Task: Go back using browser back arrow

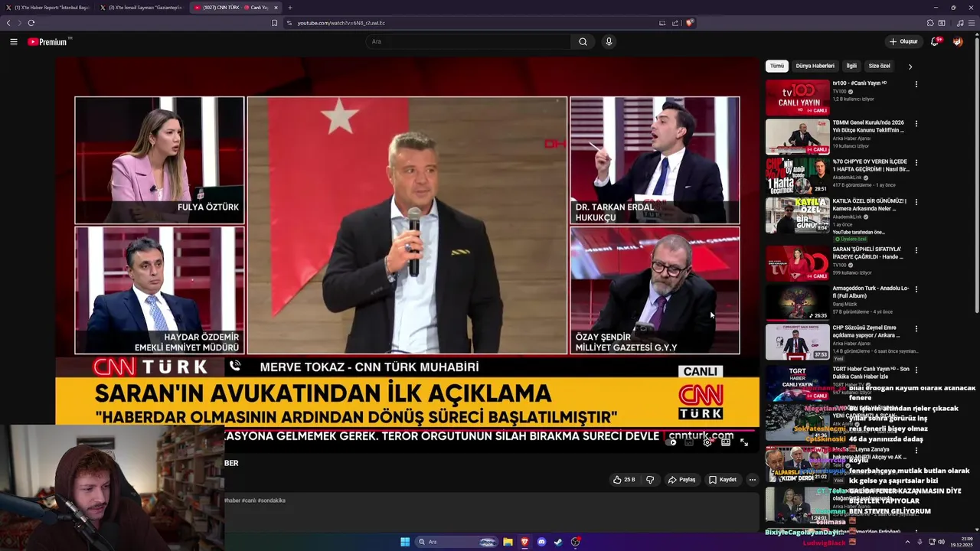Action: point(8,23)
